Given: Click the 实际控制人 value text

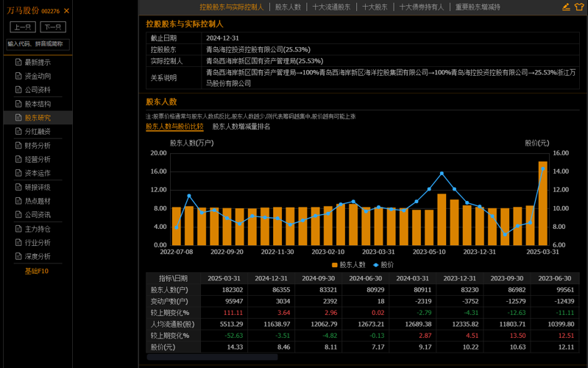Looking at the screenshot, I should [x=264, y=61].
